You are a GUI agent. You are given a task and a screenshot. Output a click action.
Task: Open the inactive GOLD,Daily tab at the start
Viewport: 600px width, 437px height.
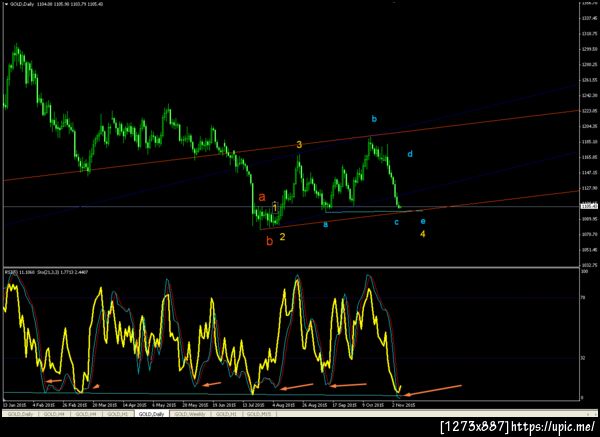(x=21, y=414)
